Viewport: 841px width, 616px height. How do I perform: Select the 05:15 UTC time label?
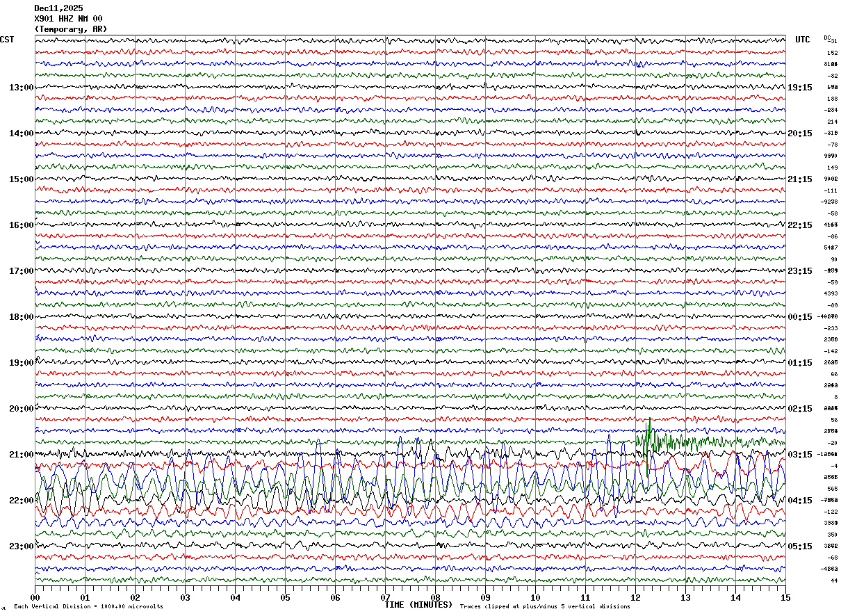point(800,546)
